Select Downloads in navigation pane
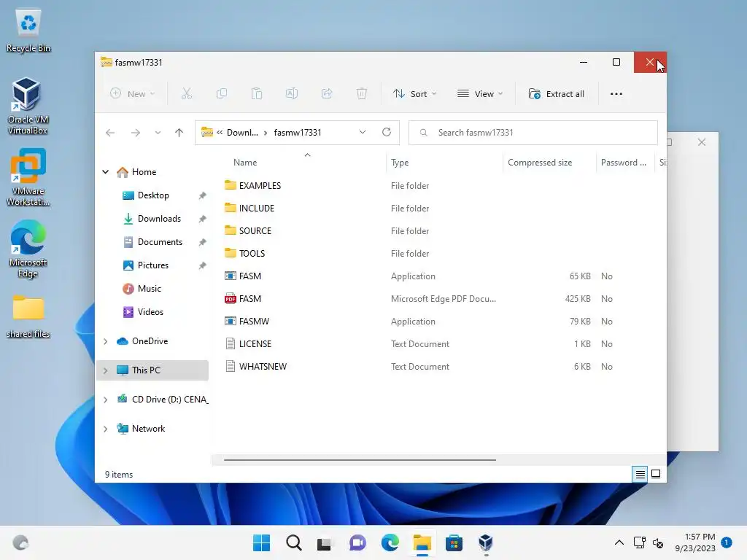Screen dimensions: 747x560 click(159, 219)
